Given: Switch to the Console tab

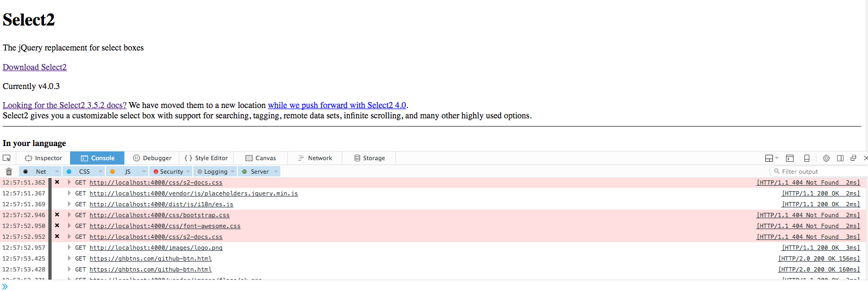Looking at the screenshot, I should (97, 158).
